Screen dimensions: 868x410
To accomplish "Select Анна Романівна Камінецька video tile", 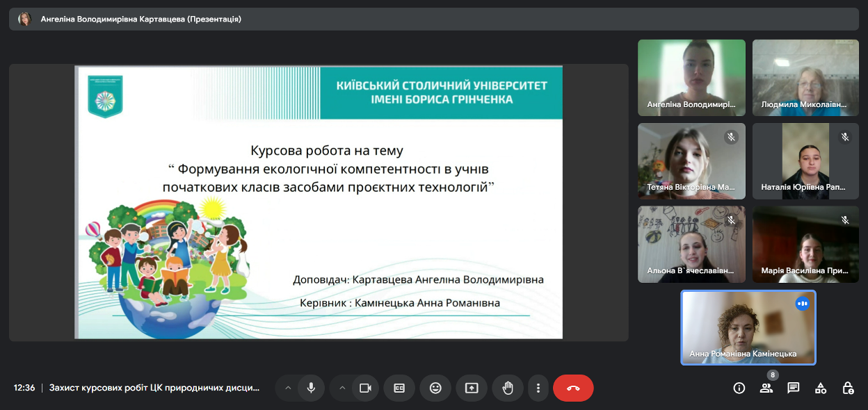I will coord(748,327).
